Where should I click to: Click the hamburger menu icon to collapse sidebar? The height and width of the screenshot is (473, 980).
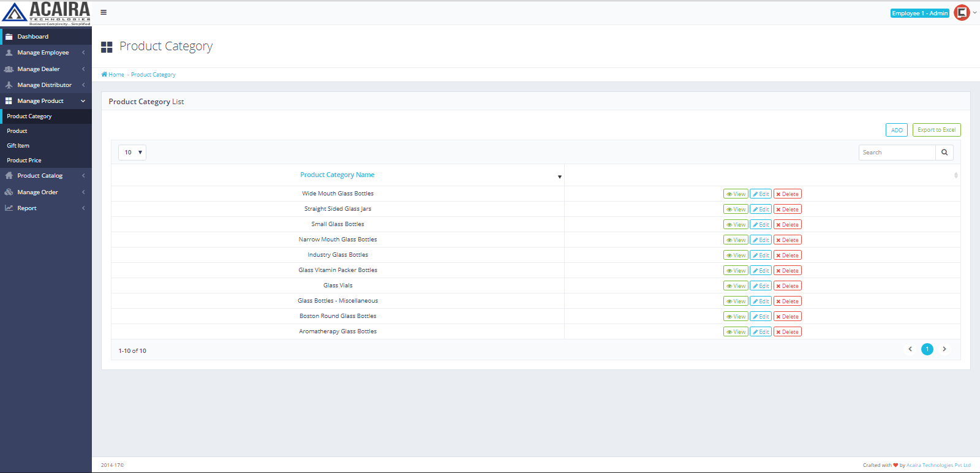click(x=104, y=12)
